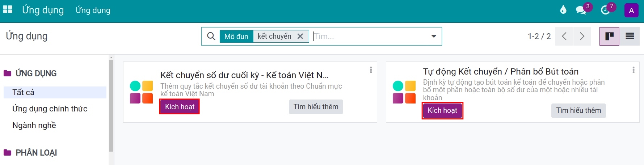
Task: Switch to list view
Action: (x=630, y=36)
